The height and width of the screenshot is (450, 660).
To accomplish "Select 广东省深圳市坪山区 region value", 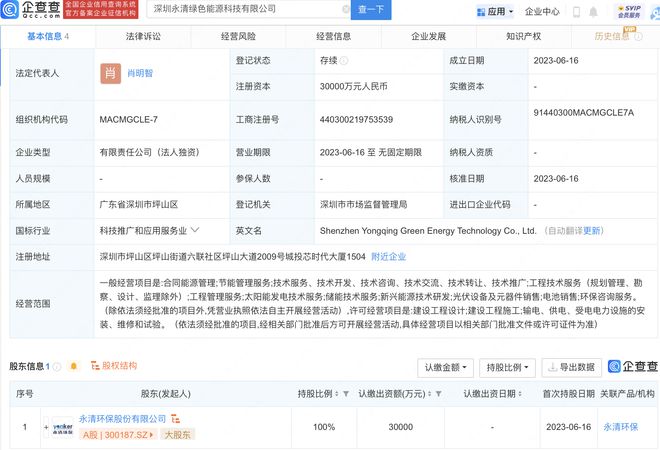I will tap(138, 205).
